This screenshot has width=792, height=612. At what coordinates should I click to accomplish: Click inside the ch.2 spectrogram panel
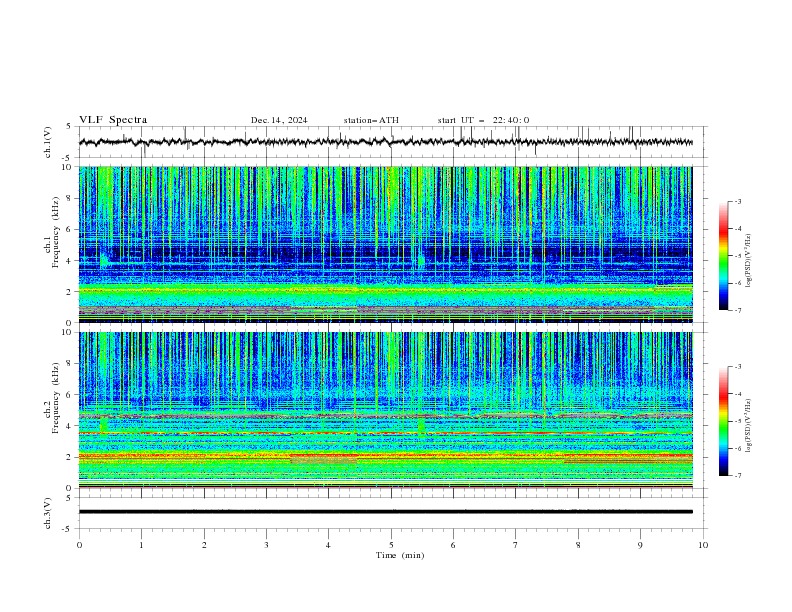[385, 410]
